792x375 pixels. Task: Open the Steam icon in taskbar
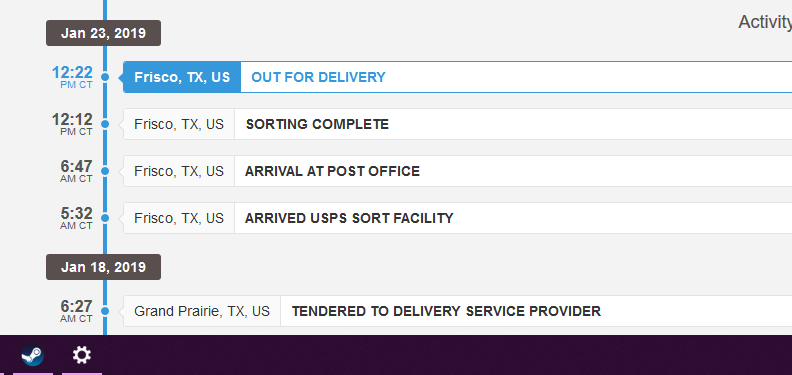[32, 355]
